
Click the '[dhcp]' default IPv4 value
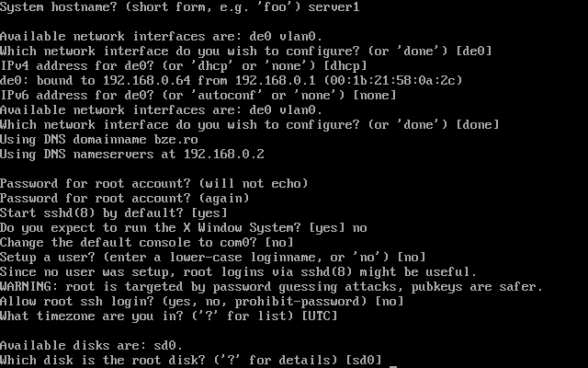[x=345, y=65]
